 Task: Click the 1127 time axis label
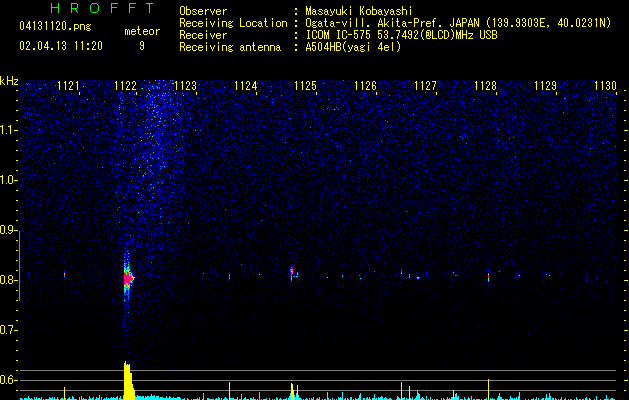click(425, 85)
